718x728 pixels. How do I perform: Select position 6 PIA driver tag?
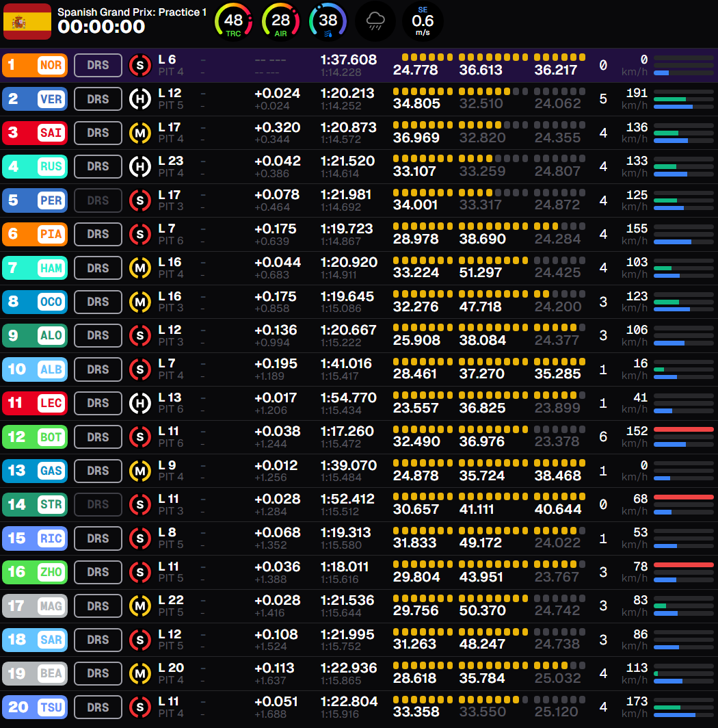pyautogui.click(x=35, y=234)
